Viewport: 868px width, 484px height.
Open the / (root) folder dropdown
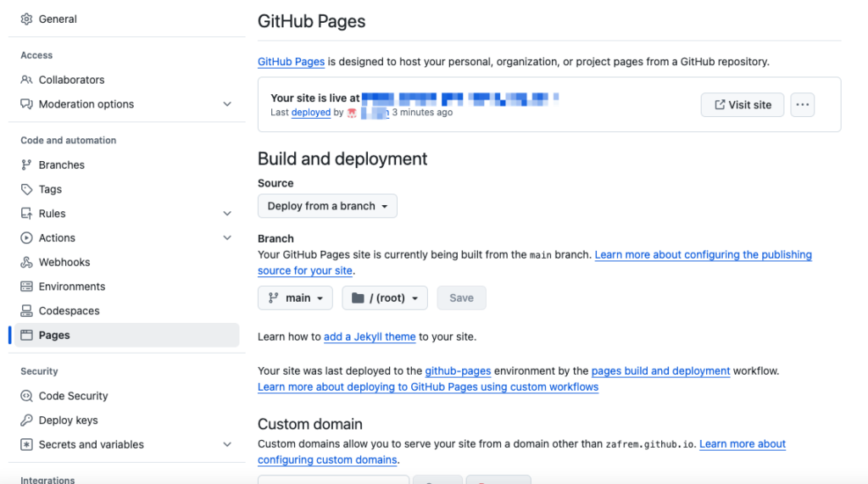point(385,298)
